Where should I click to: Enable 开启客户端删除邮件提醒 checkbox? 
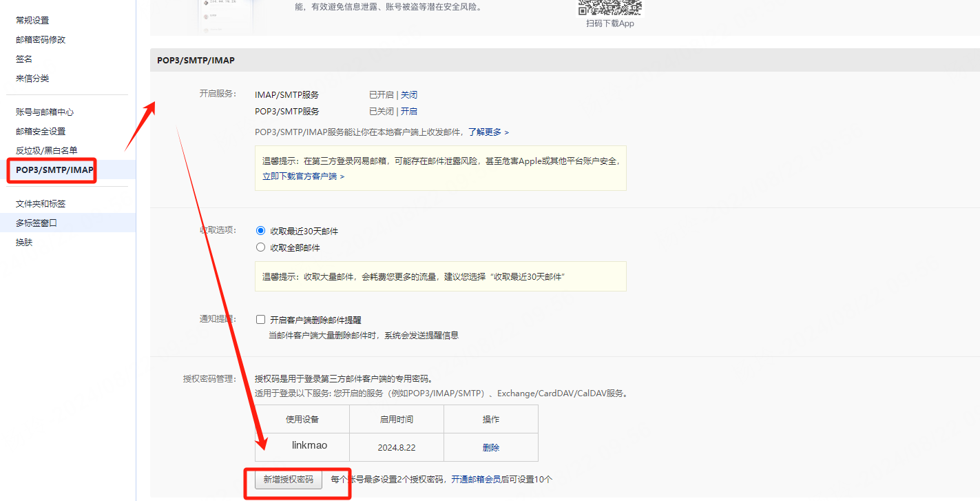point(260,320)
